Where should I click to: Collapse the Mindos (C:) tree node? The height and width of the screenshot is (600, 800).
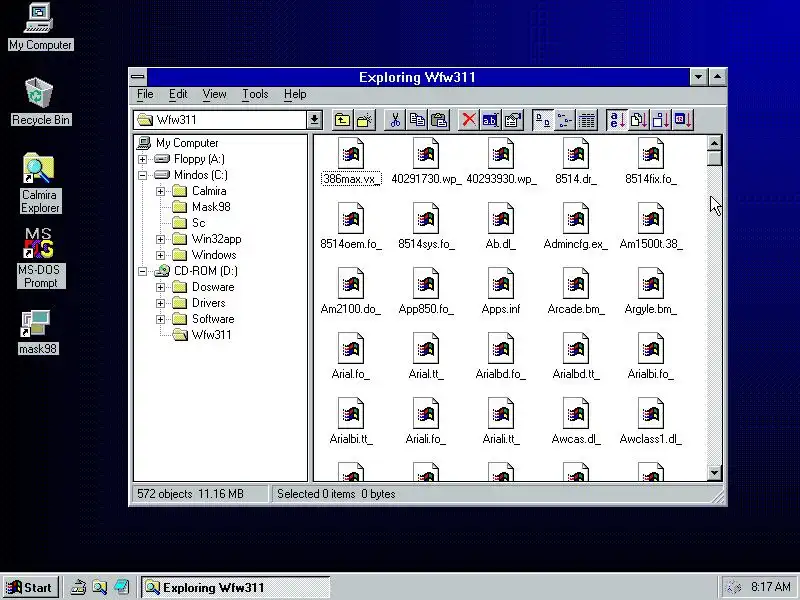142,175
